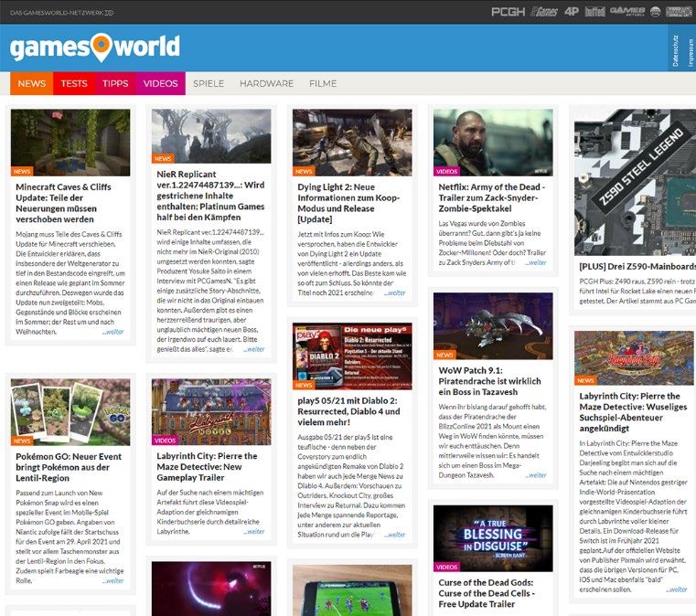This screenshot has width=696, height=616.
Task: Click the VIDEOS badge on the Curse of the Dead Gods card
Action: click(446, 567)
